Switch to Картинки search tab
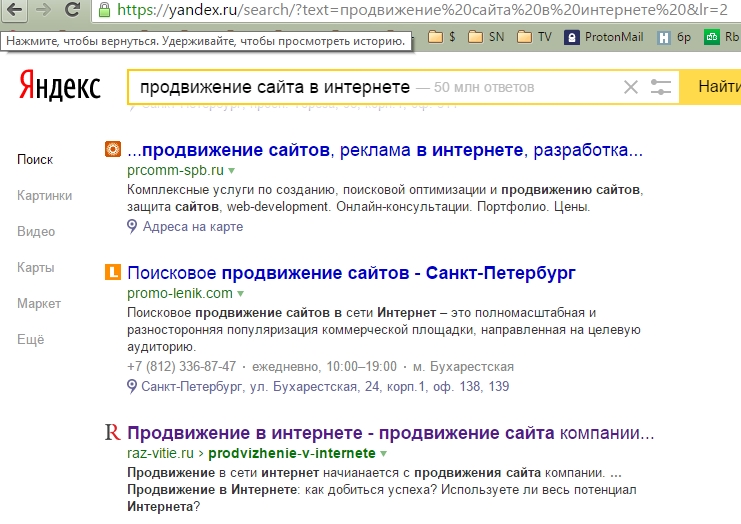 [x=44, y=196]
